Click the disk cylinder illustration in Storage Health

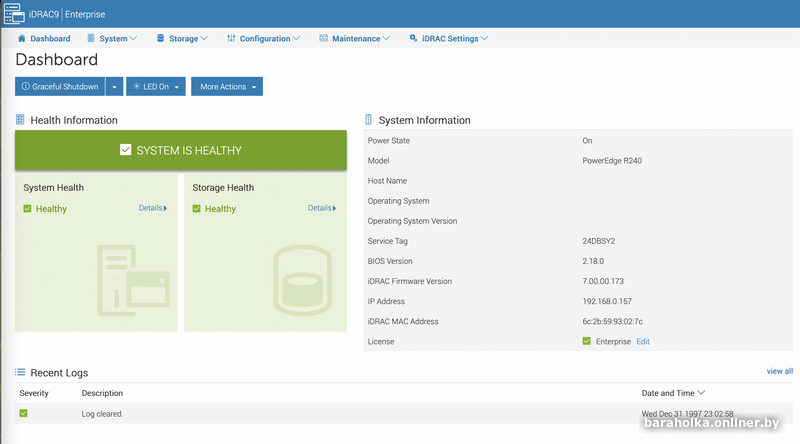pos(303,280)
